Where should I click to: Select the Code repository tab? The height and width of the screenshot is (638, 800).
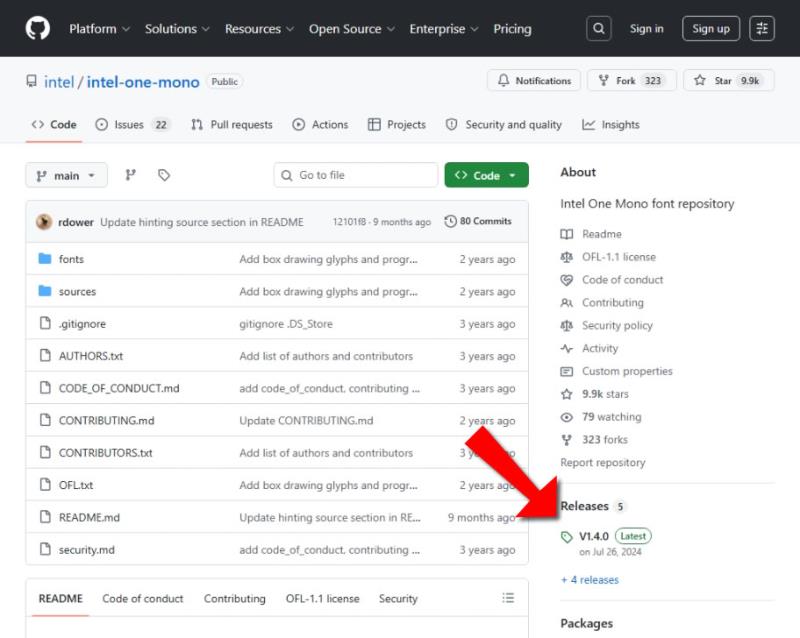coord(54,125)
